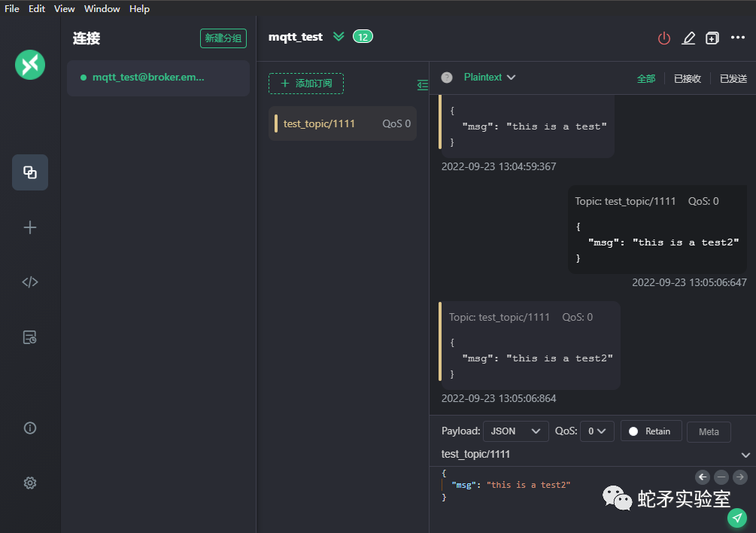Image resolution: width=756 pixels, height=533 pixels.
Task: Click the edit connection pencil icon
Action: [688, 38]
